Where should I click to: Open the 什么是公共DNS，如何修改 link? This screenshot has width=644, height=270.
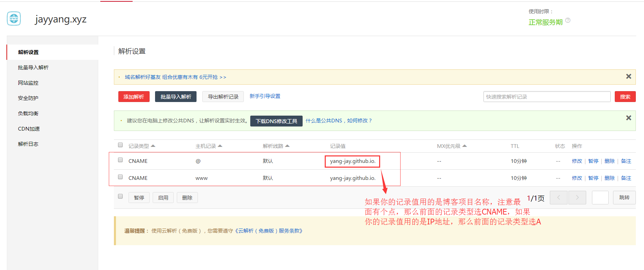[339, 121]
